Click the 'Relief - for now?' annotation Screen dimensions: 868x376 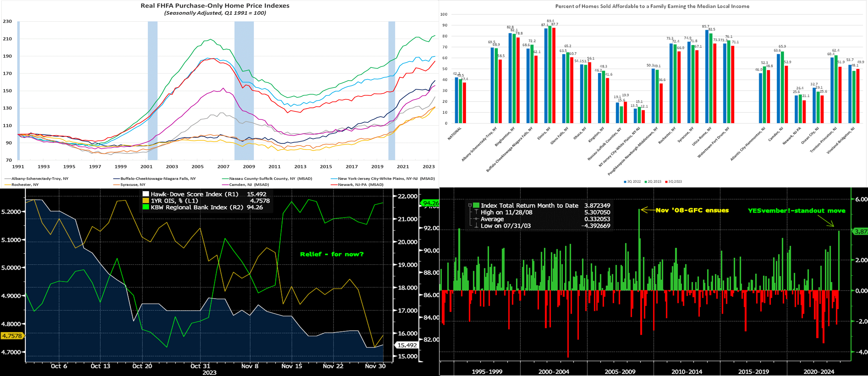coord(332,254)
